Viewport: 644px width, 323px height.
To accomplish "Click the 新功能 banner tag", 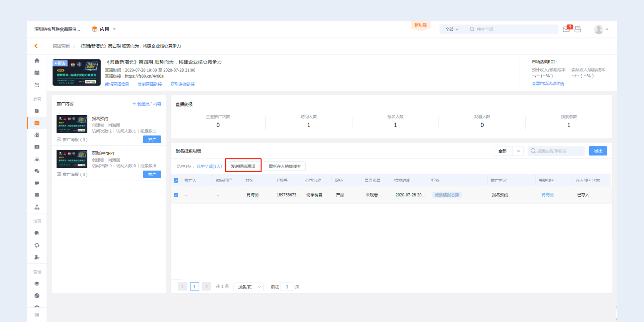I will click(420, 25).
